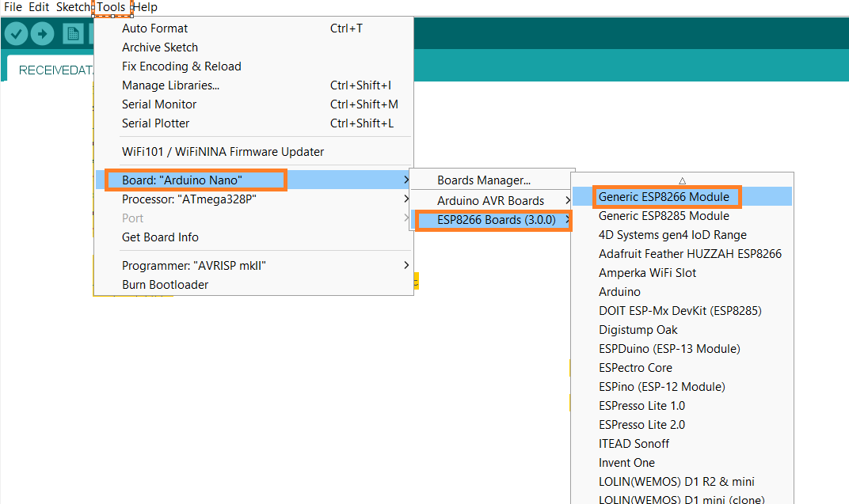Screen dimensions: 849x504
Task: Choose Fix Encoding & Reload
Action: point(253,66)
